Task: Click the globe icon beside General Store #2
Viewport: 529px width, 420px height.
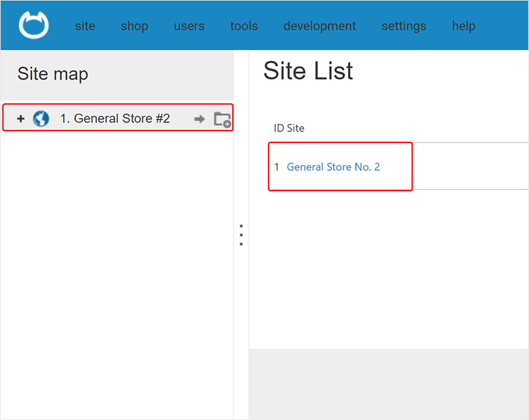Action: [41, 118]
